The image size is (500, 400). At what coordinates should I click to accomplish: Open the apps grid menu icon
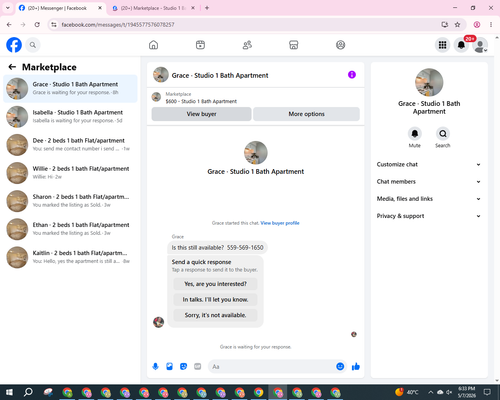tap(442, 45)
